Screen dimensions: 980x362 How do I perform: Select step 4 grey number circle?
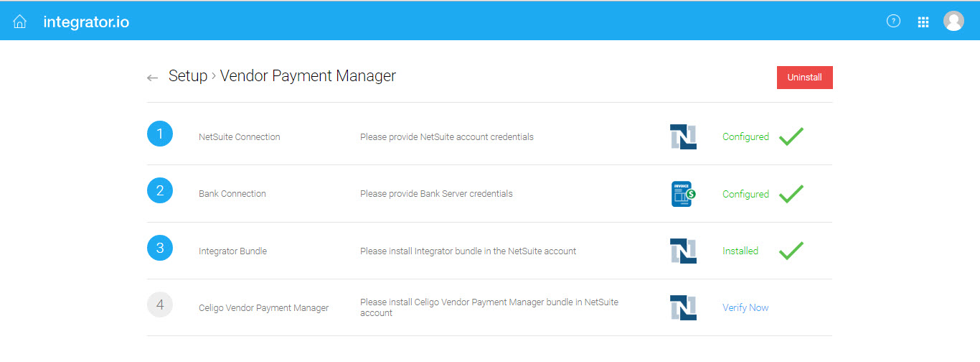click(x=160, y=305)
